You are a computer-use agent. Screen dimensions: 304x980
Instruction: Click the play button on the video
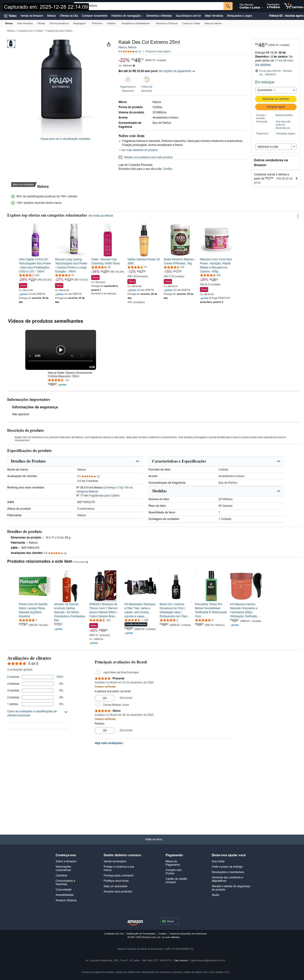point(60,350)
